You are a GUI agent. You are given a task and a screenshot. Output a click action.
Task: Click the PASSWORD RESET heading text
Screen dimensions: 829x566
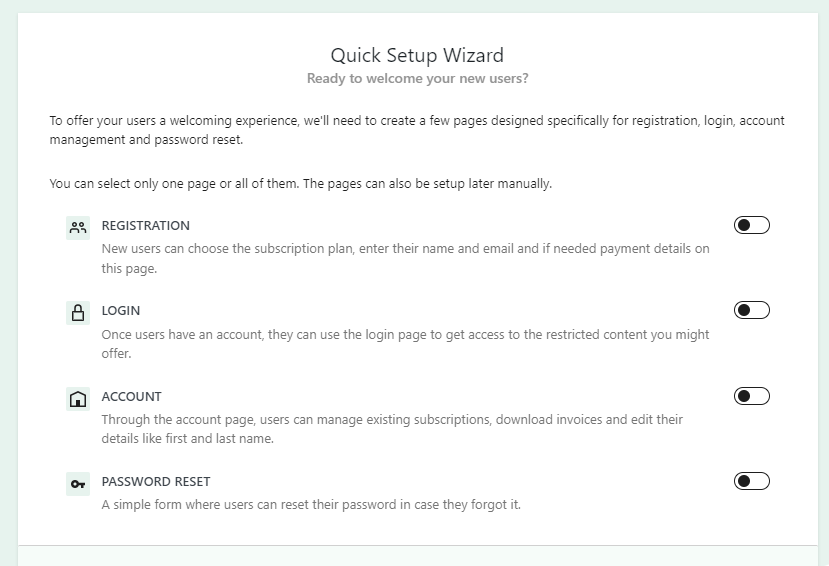[156, 481]
